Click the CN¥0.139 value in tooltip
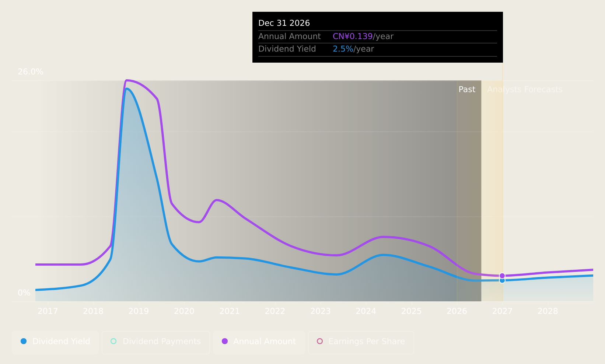Image resolution: width=605 pixels, height=364 pixels. coord(353,36)
